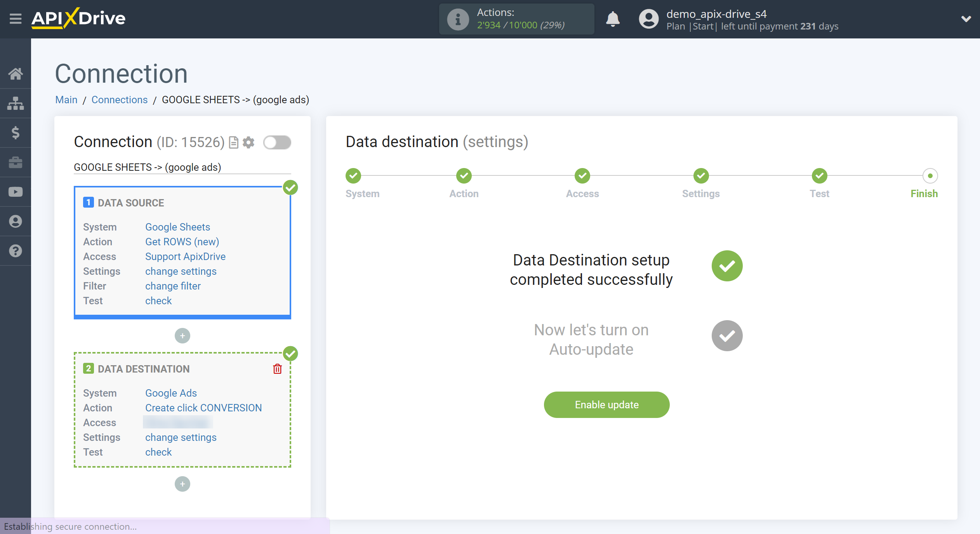Open the Billing dollar sidebar icon
The height and width of the screenshot is (534, 980).
16,133
